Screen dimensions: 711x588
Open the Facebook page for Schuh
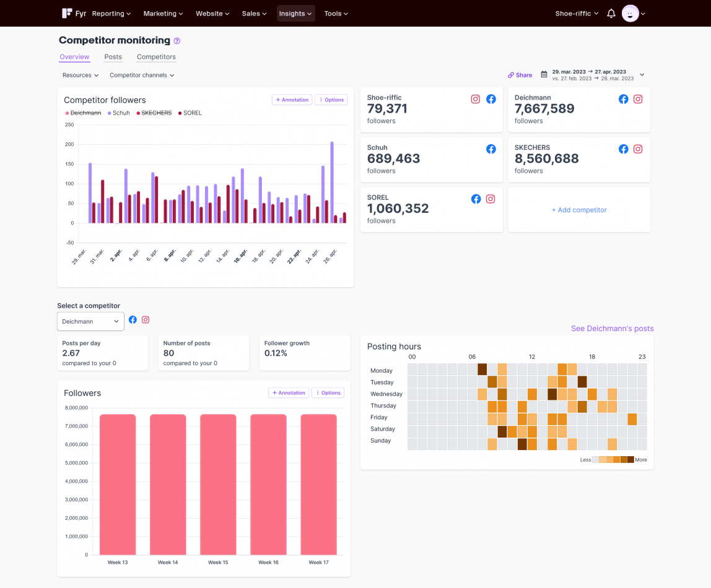point(491,149)
